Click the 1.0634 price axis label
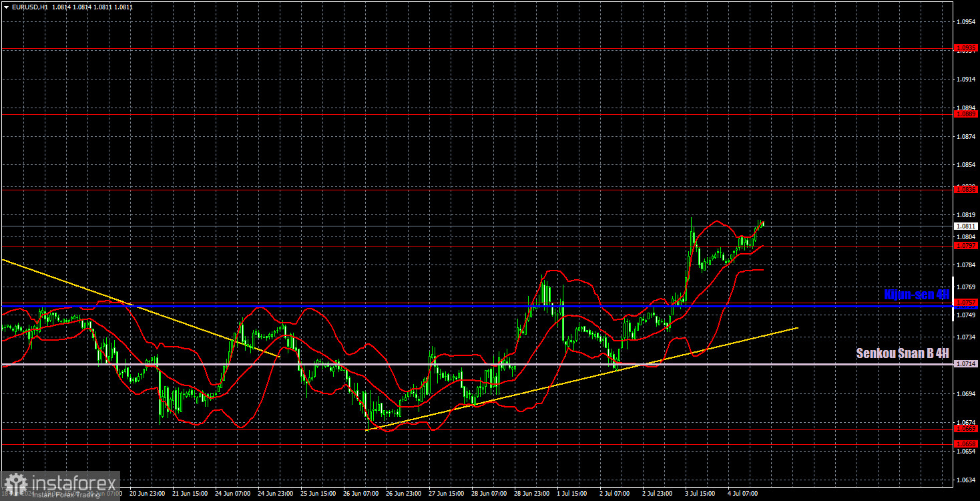 click(967, 480)
